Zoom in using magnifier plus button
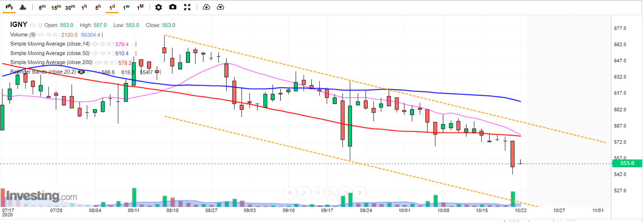This screenshot has width=644, height=222. pyautogui.click(x=304, y=192)
